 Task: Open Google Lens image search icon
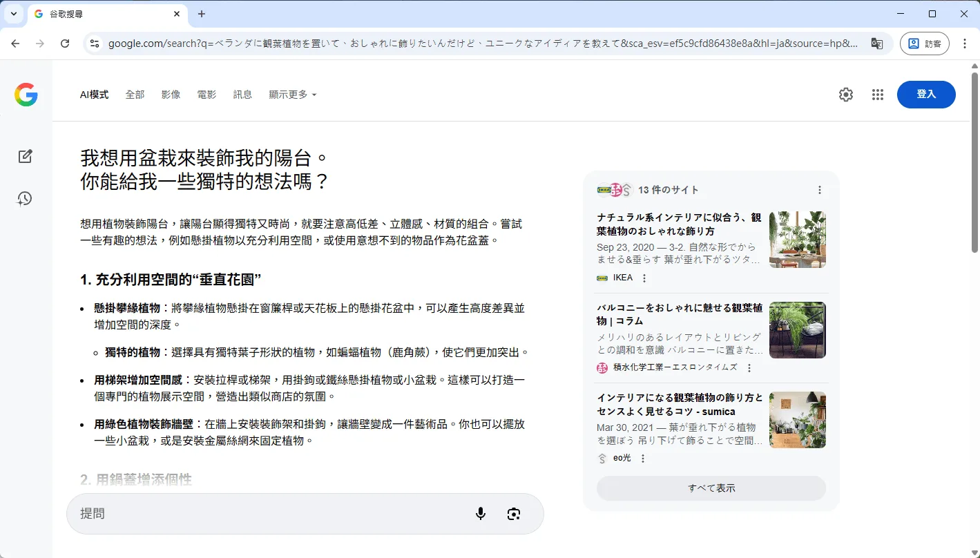(513, 513)
